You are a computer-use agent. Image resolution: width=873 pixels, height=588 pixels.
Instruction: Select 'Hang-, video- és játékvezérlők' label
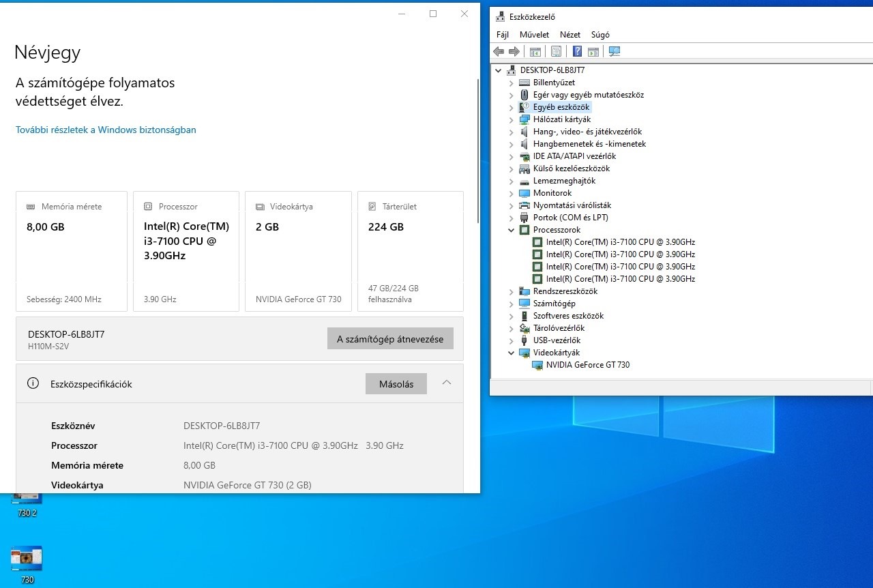pos(587,132)
